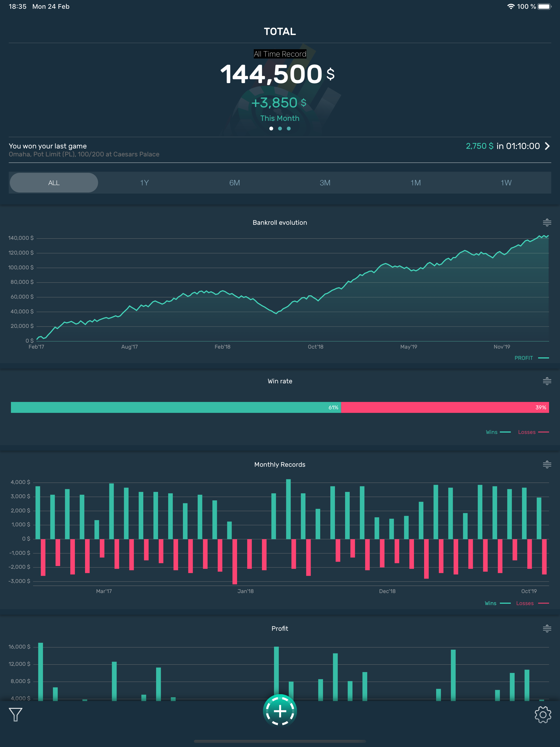Viewport: 560px width, 747px height.
Task: Tap the 'Monthly Records' chart title
Action: [x=280, y=465]
